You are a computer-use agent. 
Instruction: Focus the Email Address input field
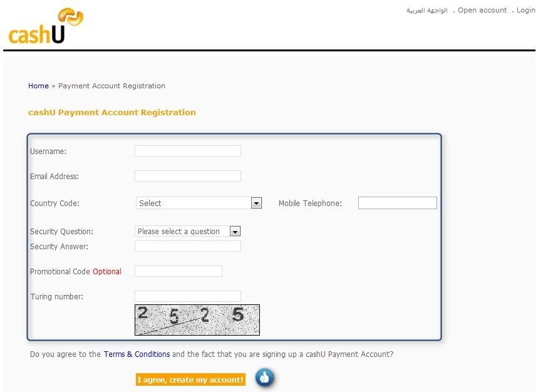[x=188, y=176]
